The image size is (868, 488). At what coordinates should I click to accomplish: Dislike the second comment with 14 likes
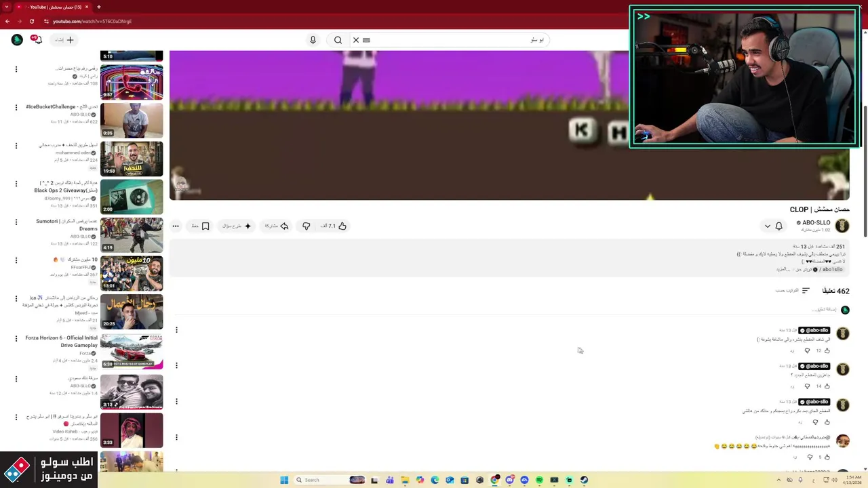click(x=807, y=386)
